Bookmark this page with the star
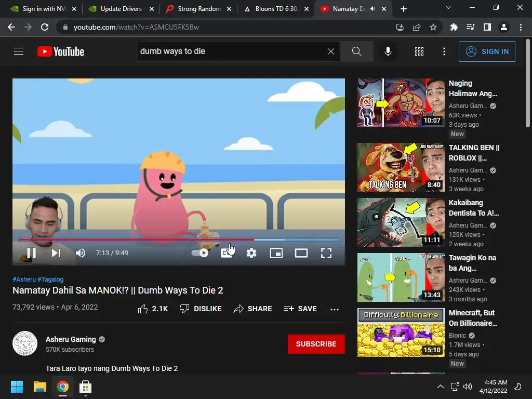The width and height of the screenshot is (532, 399). (433, 27)
